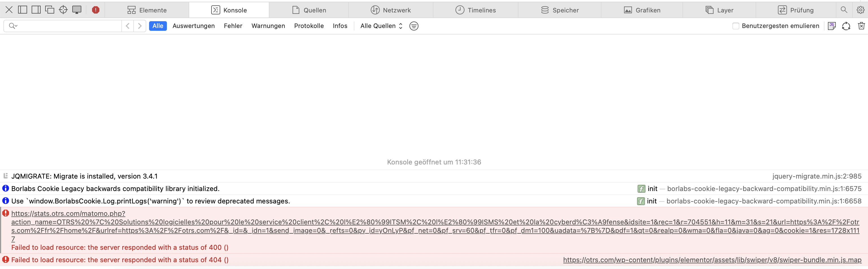Image resolution: width=868 pixels, height=269 pixels.
Task: Click function icon beside init at 1:6658
Action: pyautogui.click(x=641, y=201)
